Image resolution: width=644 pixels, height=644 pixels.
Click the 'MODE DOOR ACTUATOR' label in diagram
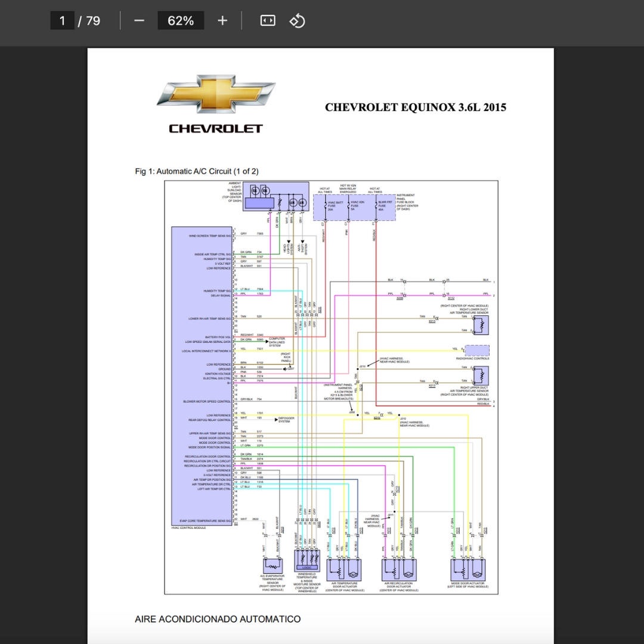tap(468, 585)
